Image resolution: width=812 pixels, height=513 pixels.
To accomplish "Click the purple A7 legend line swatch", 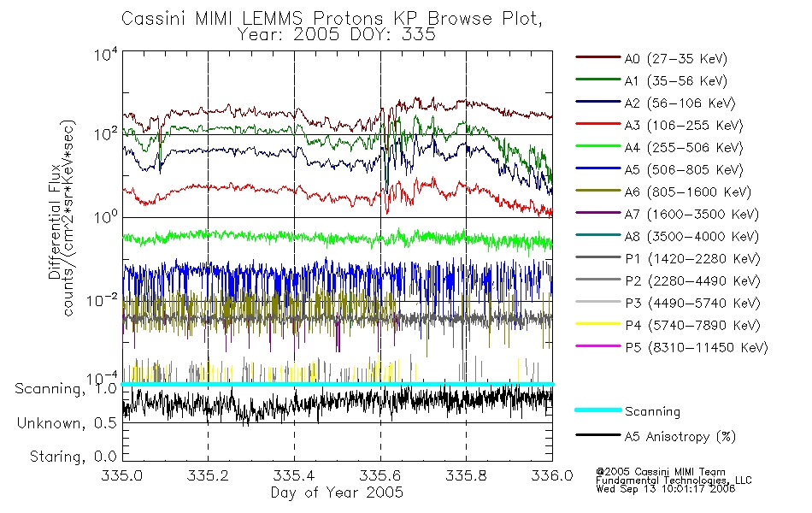I will 597,212.
